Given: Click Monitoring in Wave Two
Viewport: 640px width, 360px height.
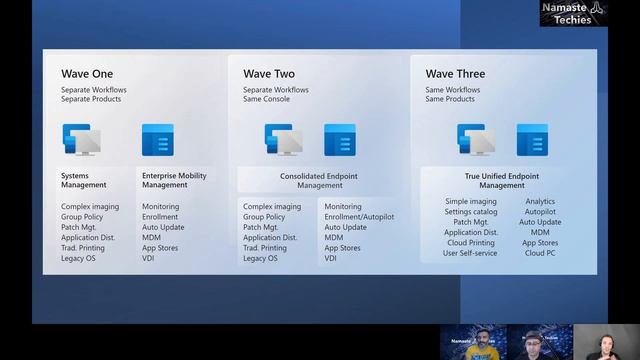Looking at the screenshot, I should (343, 207).
